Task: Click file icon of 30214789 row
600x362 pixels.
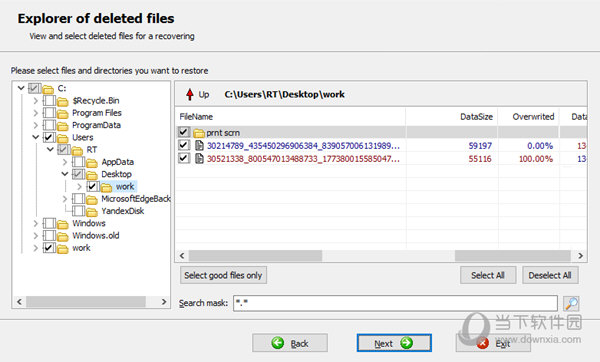Action: [x=199, y=145]
